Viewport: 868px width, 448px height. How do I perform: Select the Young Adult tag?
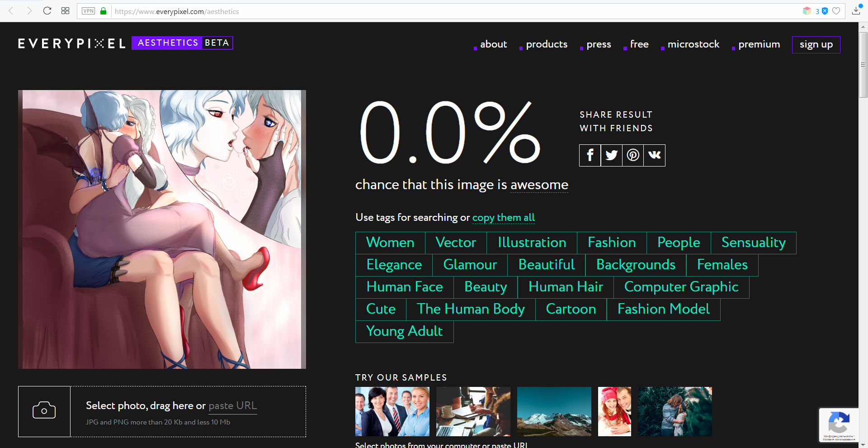pyautogui.click(x=405, y=332)
